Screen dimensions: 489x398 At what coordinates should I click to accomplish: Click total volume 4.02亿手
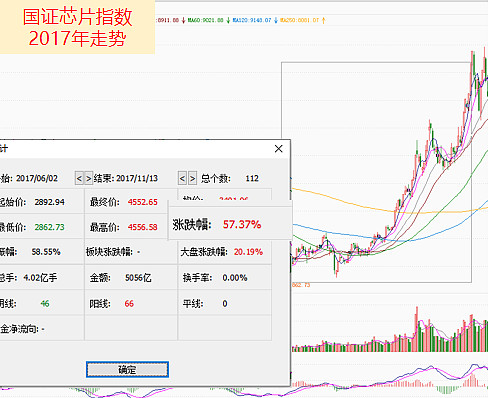[40, 277]
